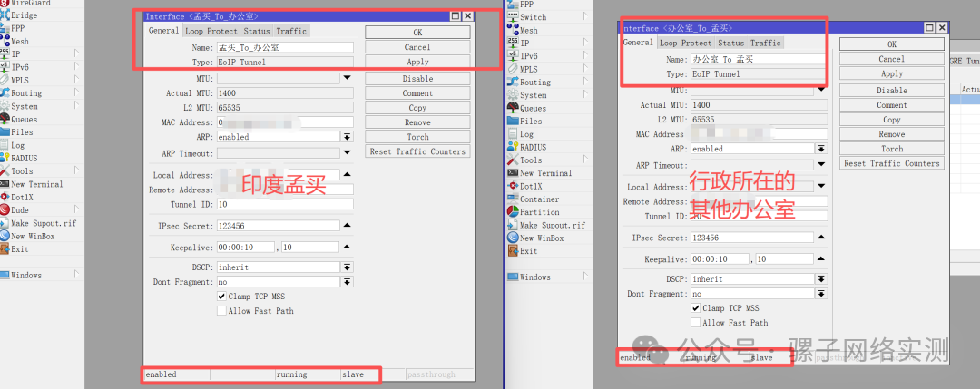Switch to Traffic tab in 办公室_To_孟买 window
The width and height of the screenshot is (980, 389).
(x=766, y=43)
